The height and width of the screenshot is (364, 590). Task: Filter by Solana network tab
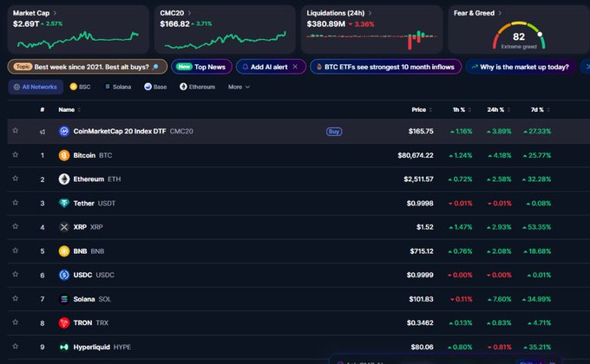tap(118, 87)
